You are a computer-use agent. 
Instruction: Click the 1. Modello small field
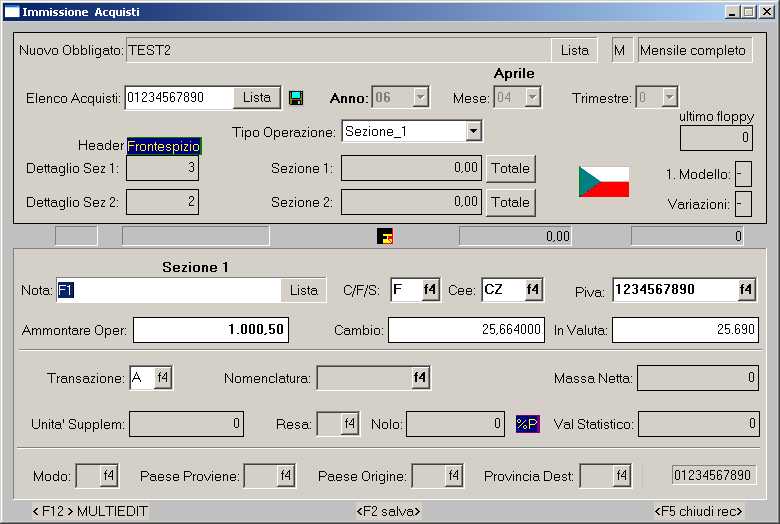tap(743, 174)
